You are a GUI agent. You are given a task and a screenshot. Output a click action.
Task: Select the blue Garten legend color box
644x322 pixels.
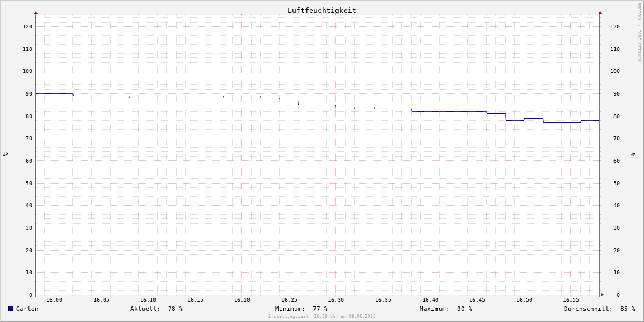pyautogui.click(x=10, y=309)
